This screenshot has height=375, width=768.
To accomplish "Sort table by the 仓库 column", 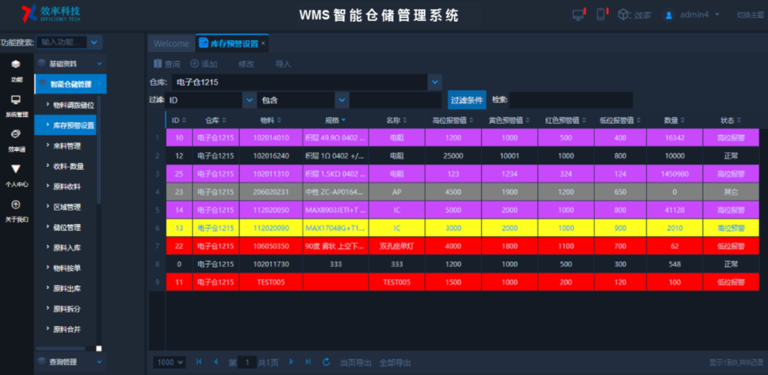I will coord(216,120).
